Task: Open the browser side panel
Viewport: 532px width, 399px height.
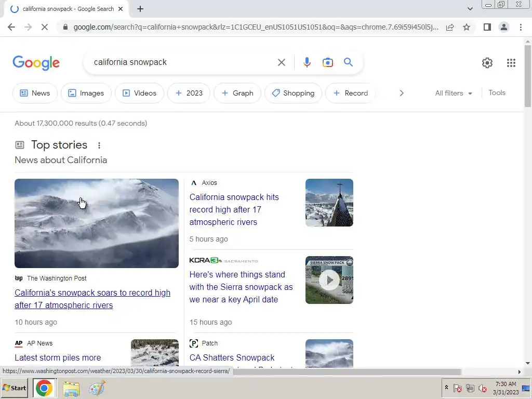Action: [x=487, y=27]
